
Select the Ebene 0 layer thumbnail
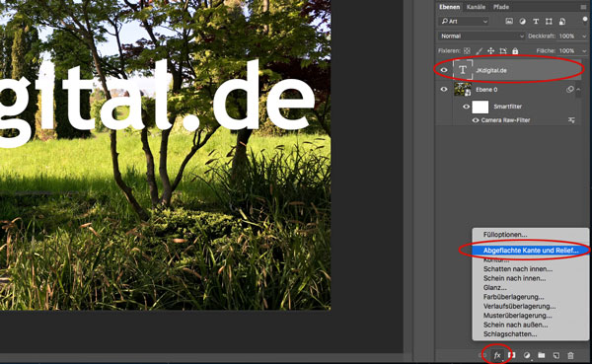(463, 90)
